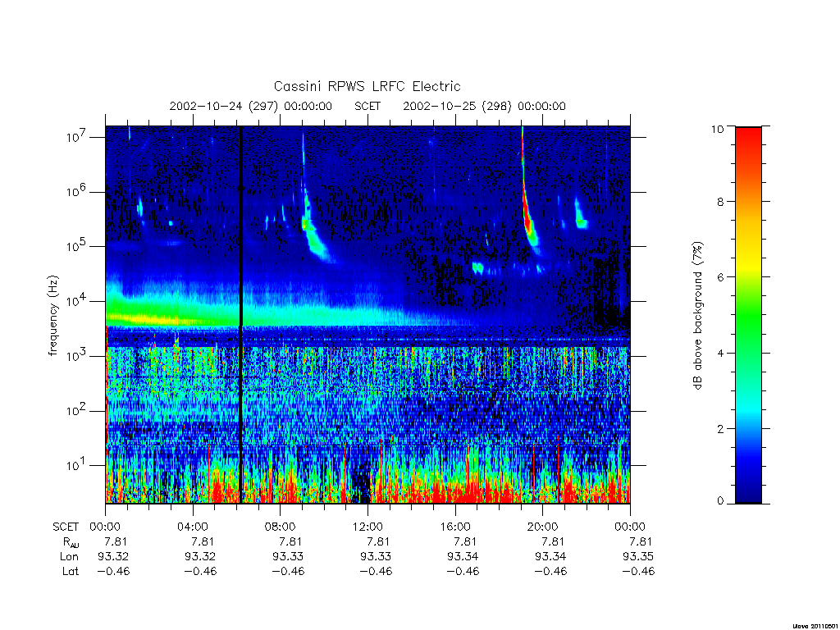Click the Lat row label

pyautogui.click(x=71, y=571)
